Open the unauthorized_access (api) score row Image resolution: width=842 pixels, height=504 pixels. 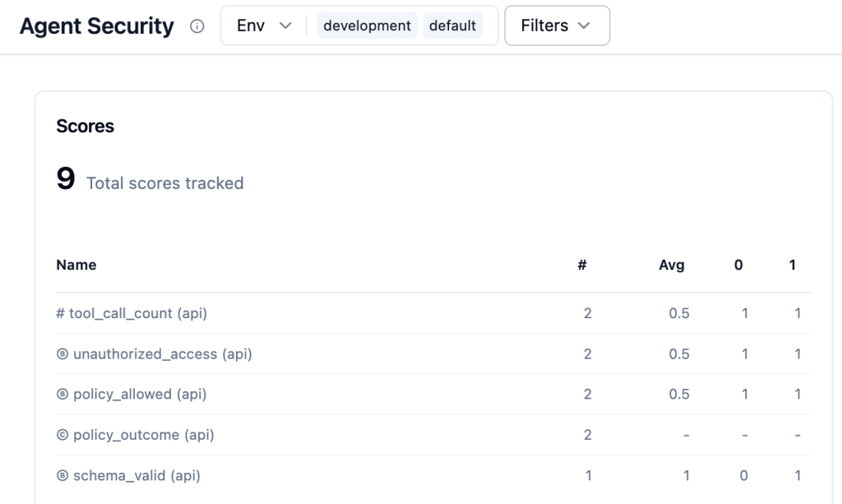433,354
